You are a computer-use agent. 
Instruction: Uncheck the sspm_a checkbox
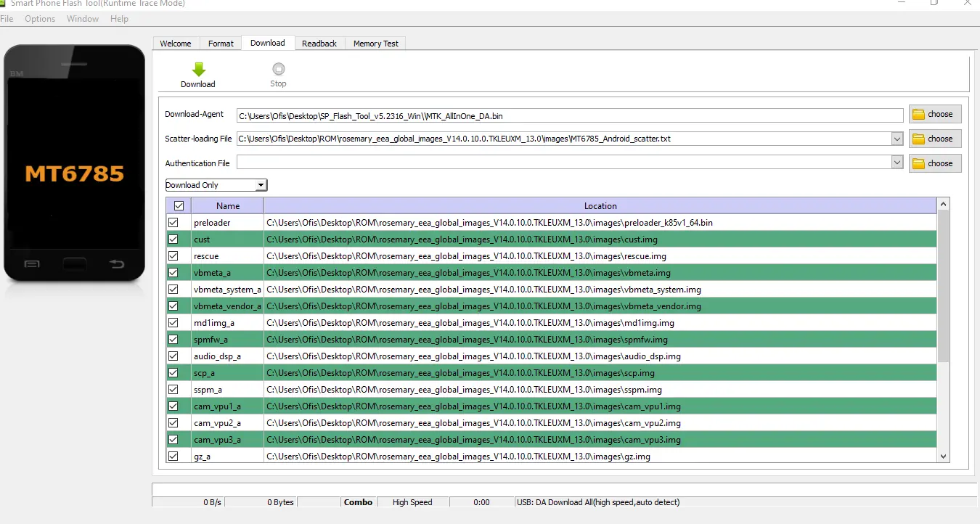click(x=173, y=390)
